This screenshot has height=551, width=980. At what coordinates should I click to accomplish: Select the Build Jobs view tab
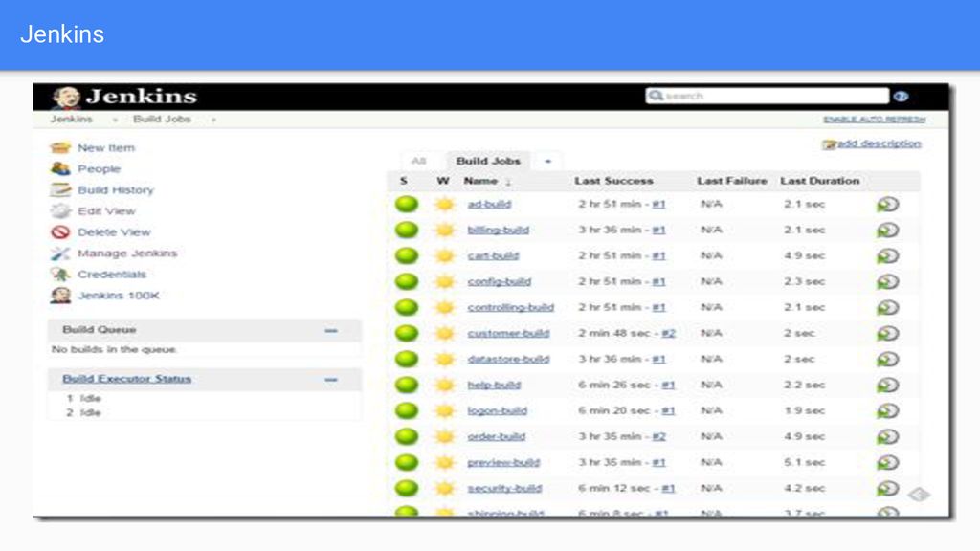click(488, 161)
